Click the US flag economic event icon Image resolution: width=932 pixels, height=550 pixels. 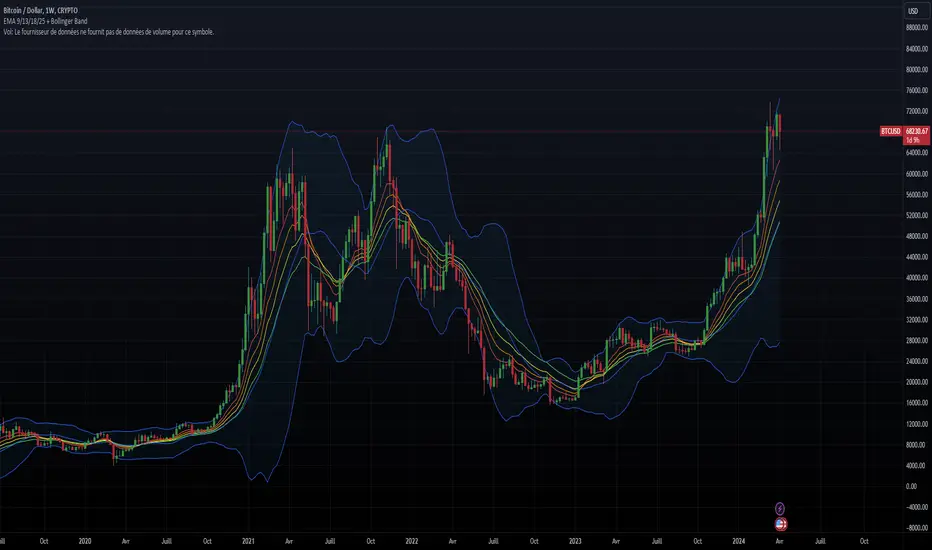780,522
